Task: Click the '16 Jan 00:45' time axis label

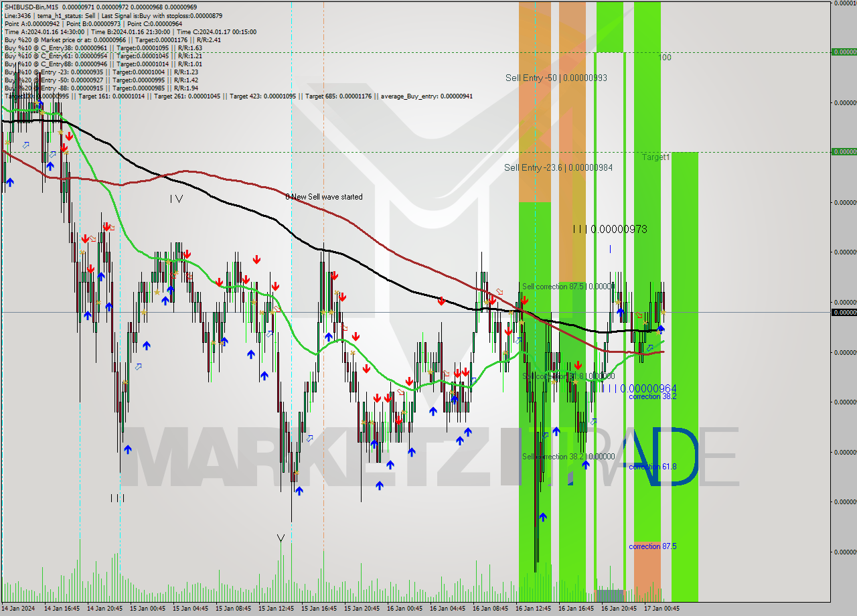Action: tap(405, 609)
